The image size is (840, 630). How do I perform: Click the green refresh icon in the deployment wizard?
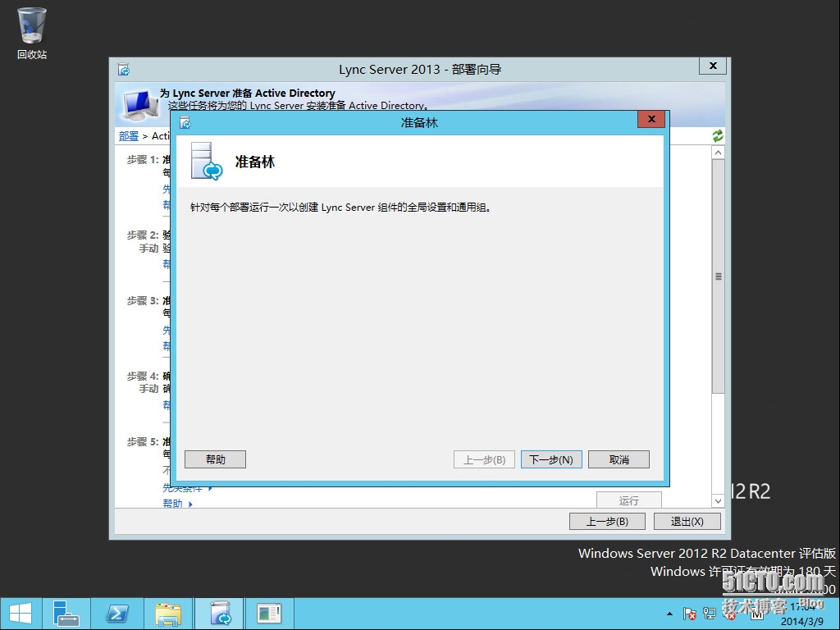[x=718, y=136]
